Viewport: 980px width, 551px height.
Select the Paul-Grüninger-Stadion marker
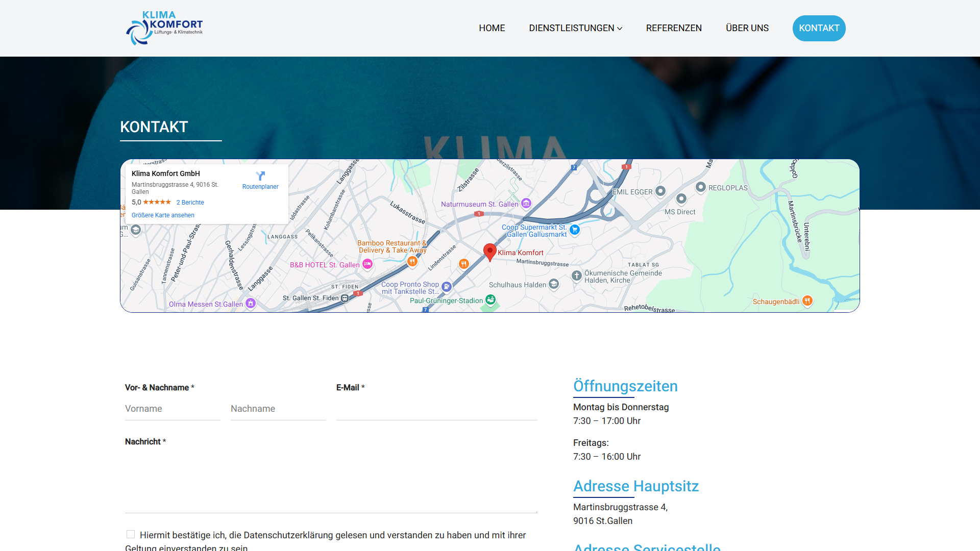coord(491,299)
